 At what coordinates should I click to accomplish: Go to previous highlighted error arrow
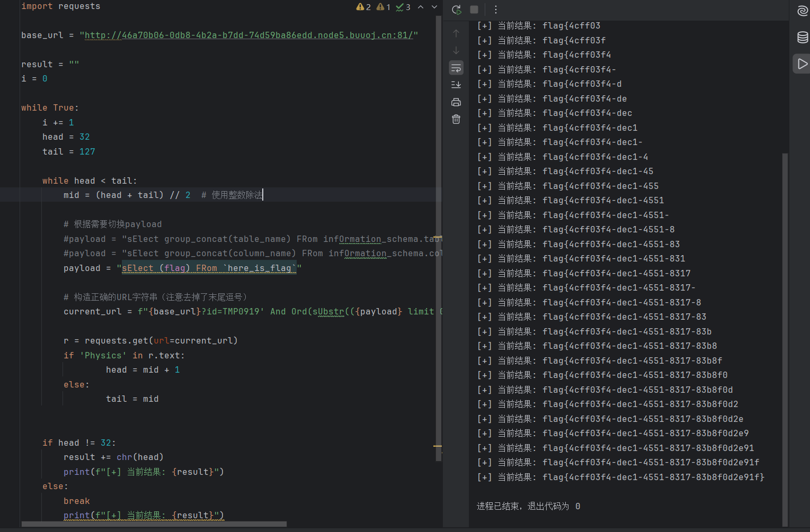tap(421, 7)
